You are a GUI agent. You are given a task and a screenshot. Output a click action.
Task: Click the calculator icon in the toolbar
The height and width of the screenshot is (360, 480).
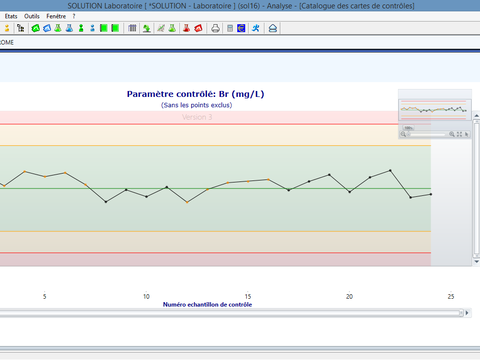230,28
